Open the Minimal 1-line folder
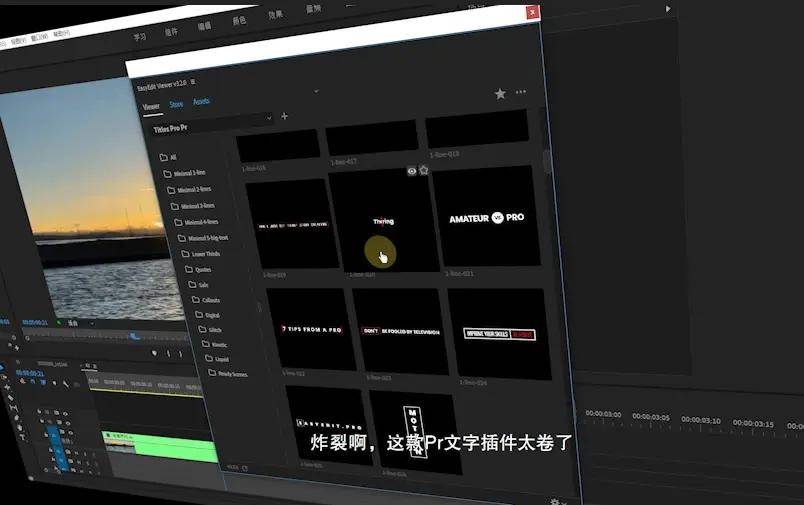804x505 pixels. 185,173
